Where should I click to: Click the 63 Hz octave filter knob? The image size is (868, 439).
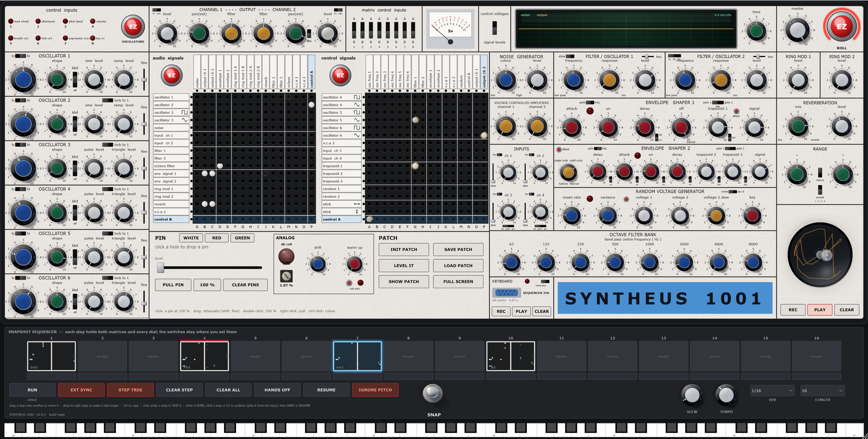(511, 262)
